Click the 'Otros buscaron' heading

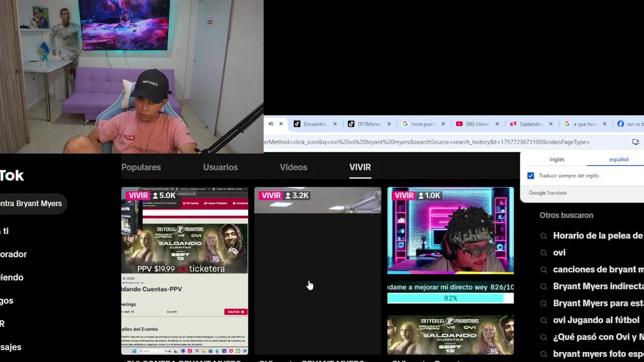[567, 215]
